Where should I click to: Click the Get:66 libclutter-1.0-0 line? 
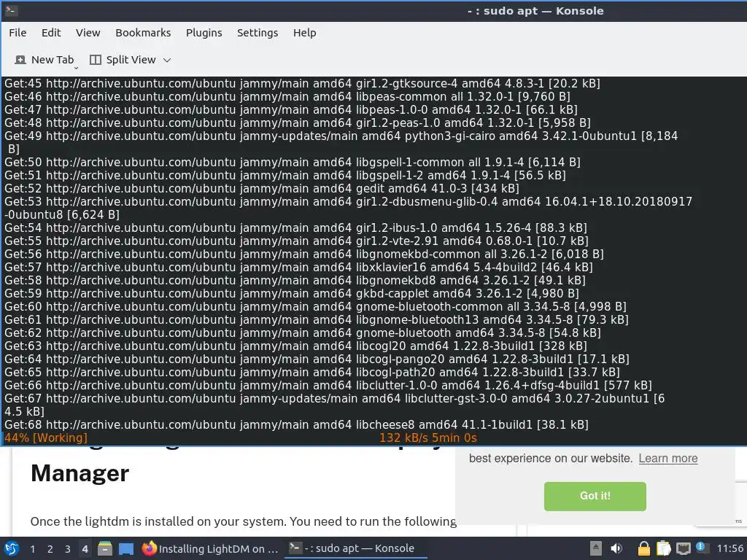tap(328, 385)
